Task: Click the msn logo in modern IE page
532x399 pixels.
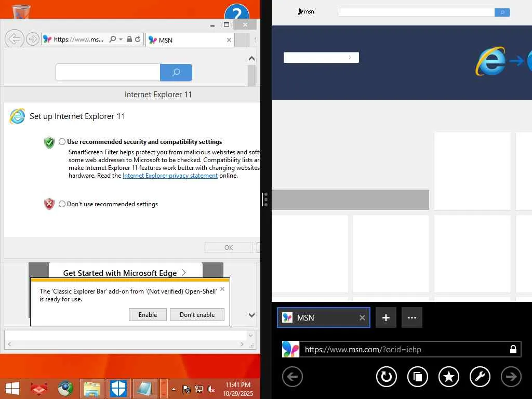Action: [306, 11]
